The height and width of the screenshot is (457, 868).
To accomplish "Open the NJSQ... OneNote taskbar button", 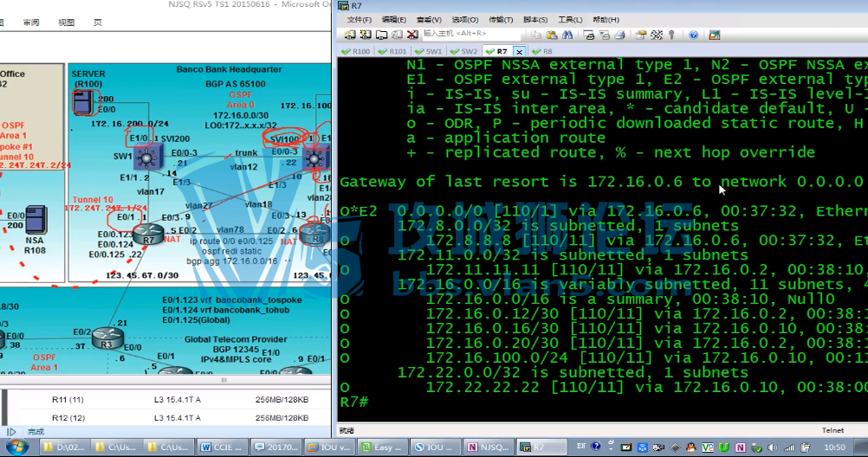I will pyautogui.click(x=489, y=447).
